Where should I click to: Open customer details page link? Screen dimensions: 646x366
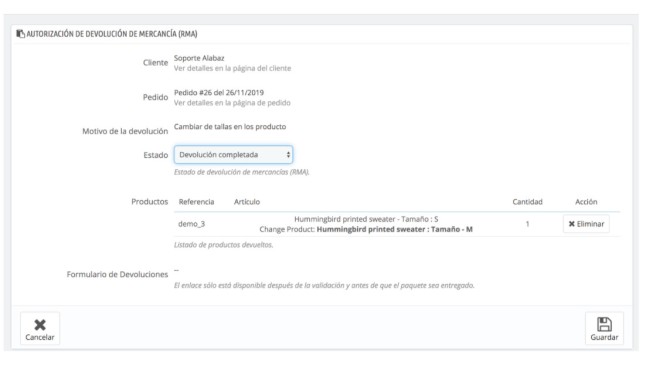(x=232, y=68)
